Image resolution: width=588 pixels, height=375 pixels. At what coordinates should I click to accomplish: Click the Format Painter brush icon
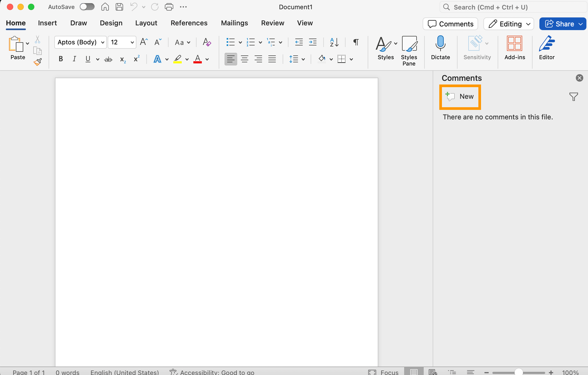tap(38, 62)
